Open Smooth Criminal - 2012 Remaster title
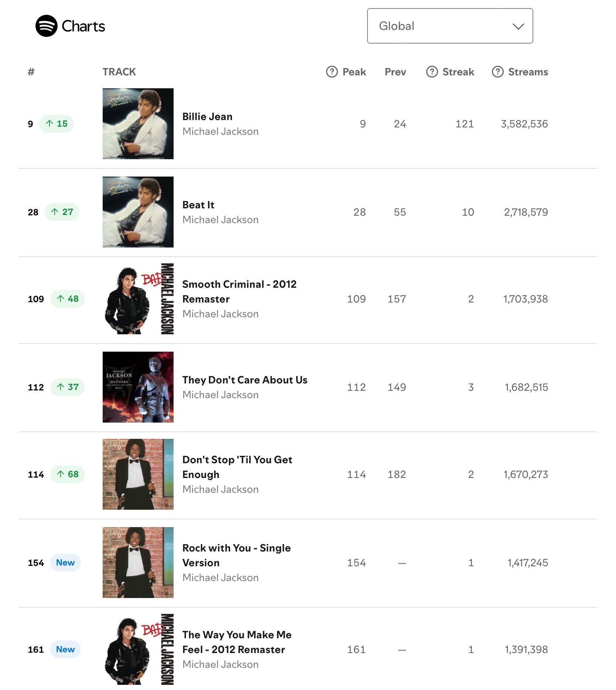 (239, 291)
